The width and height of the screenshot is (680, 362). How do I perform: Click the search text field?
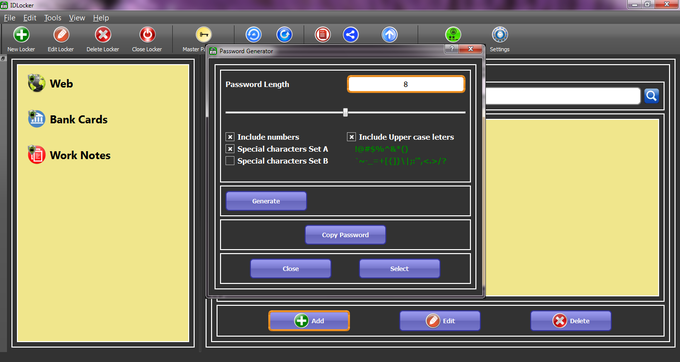[562, 96]
